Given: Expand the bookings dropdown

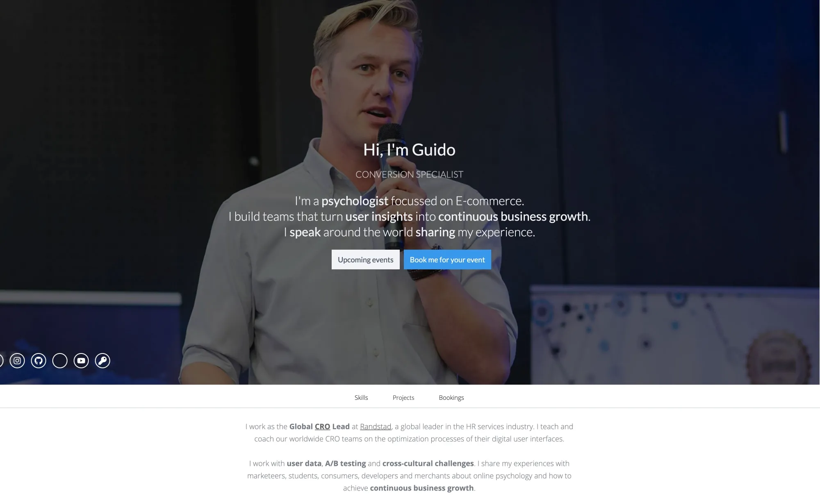Looking at the screenshot, I should pos(451,397).
